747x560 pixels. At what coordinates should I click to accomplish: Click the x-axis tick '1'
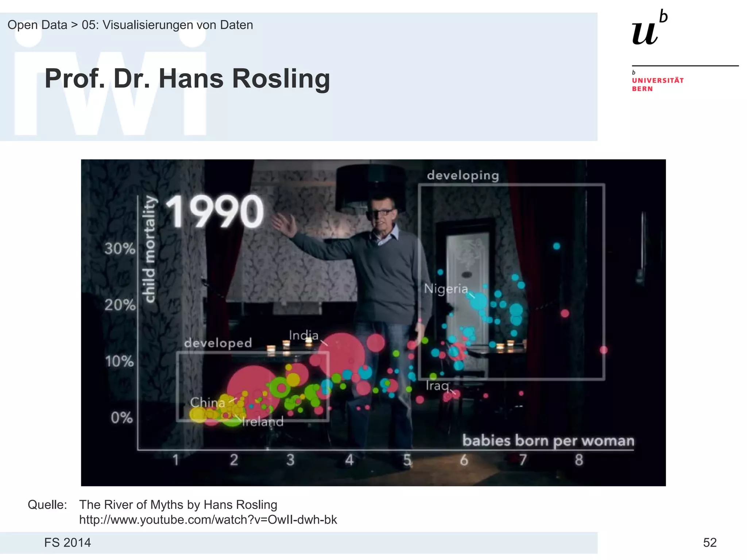pyautogui.click(x=176, y=460)
